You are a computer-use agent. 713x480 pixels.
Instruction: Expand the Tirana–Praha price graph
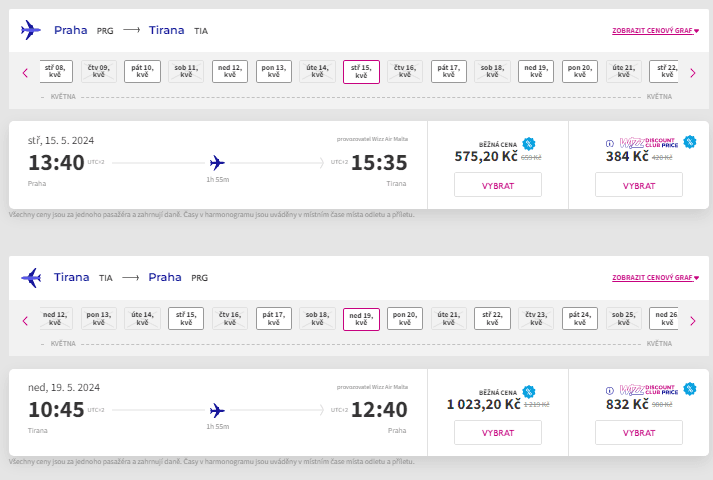click(x=655, y=278)
